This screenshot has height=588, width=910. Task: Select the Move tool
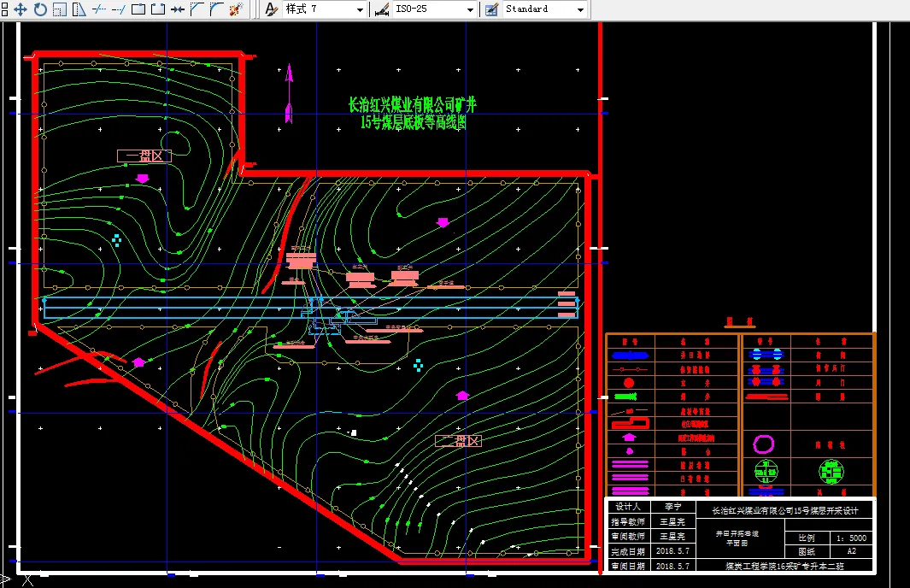(21, 9)
